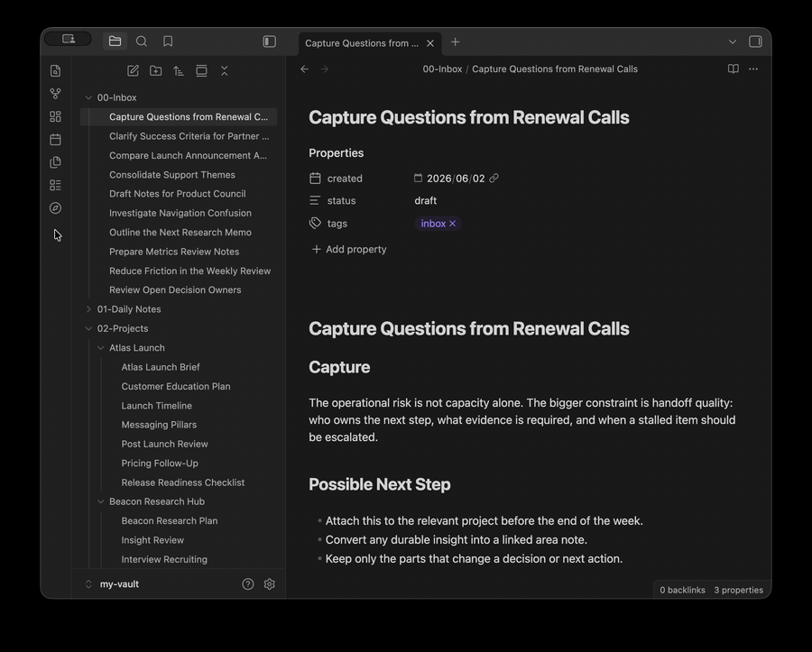Open Beacon Research Plan note
Image resolution: width=812 pixels, height=652 pixels.
pyautogui.click(x=170, y=520)
